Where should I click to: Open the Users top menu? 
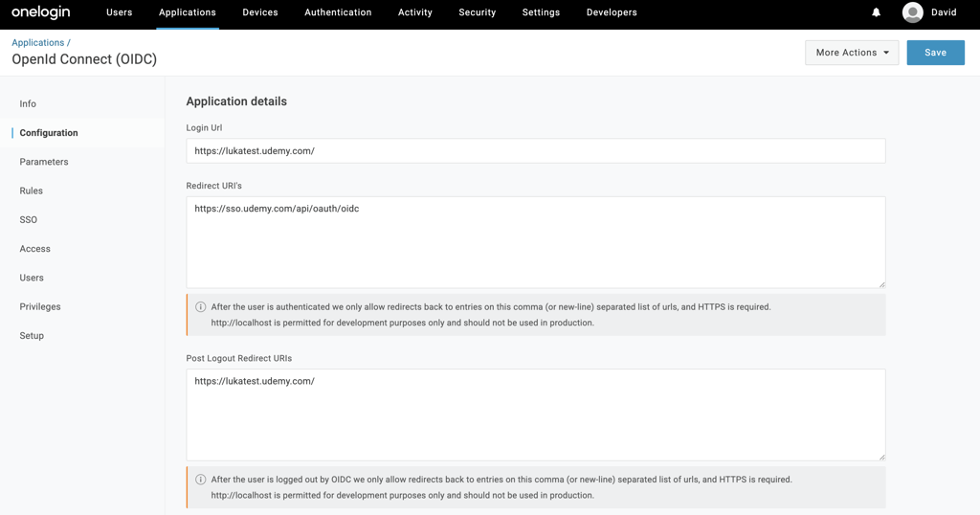coord(120,12)
